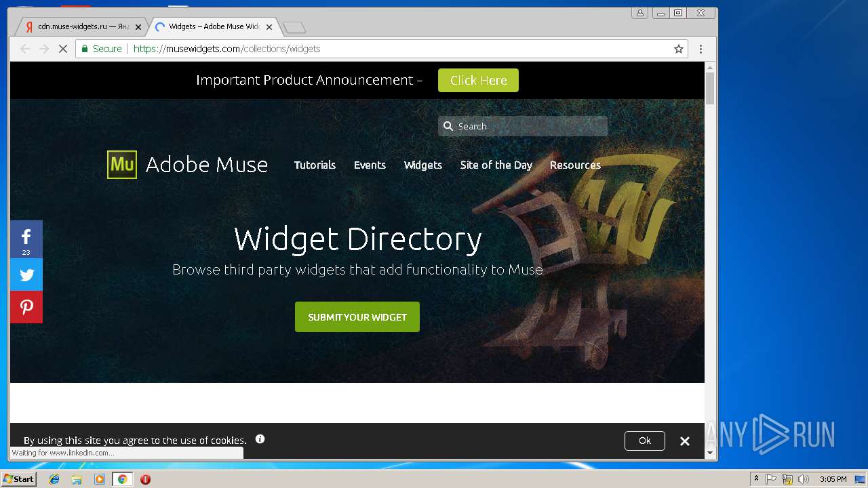Show hidden system tray icons
Screen dimensions: 868x488
[756, 479]
